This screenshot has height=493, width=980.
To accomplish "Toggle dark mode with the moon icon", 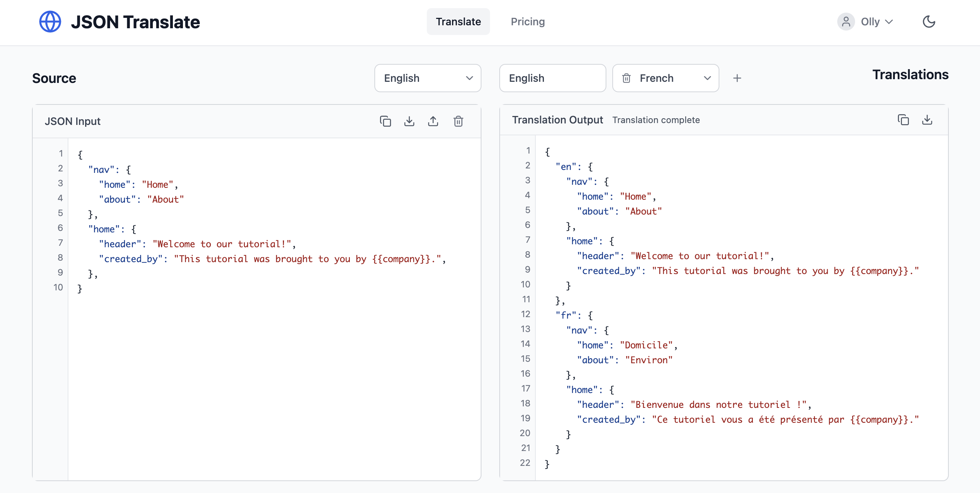I will coord(929,22).
